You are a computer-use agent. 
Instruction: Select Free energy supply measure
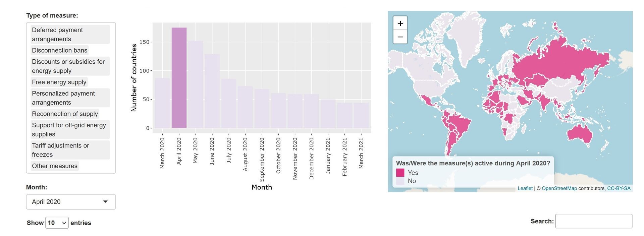click(59, 82)
